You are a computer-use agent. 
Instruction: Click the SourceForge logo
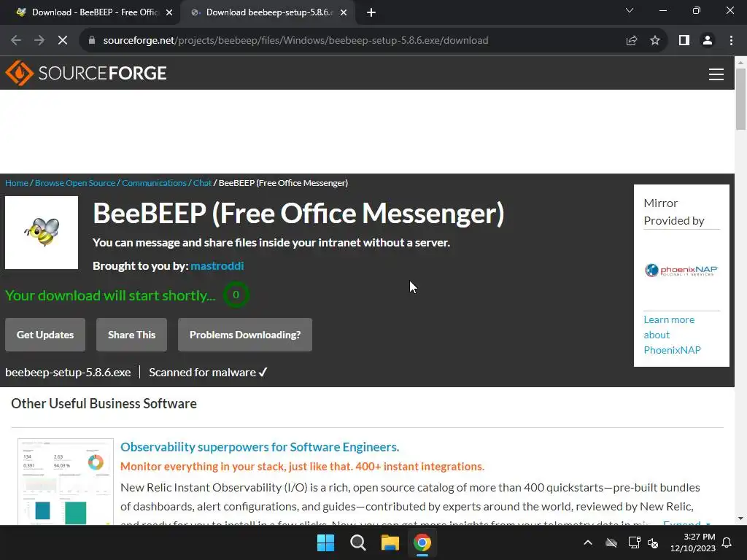click(x=86, y=73)
